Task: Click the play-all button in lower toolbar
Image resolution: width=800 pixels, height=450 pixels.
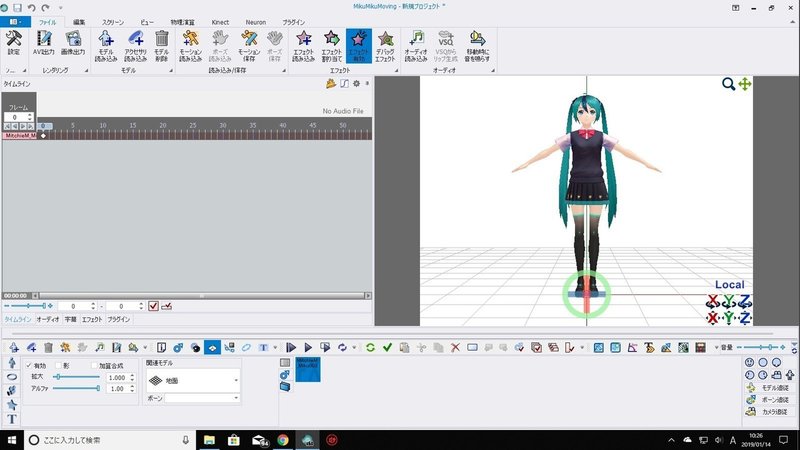Action: coord(291,347)
